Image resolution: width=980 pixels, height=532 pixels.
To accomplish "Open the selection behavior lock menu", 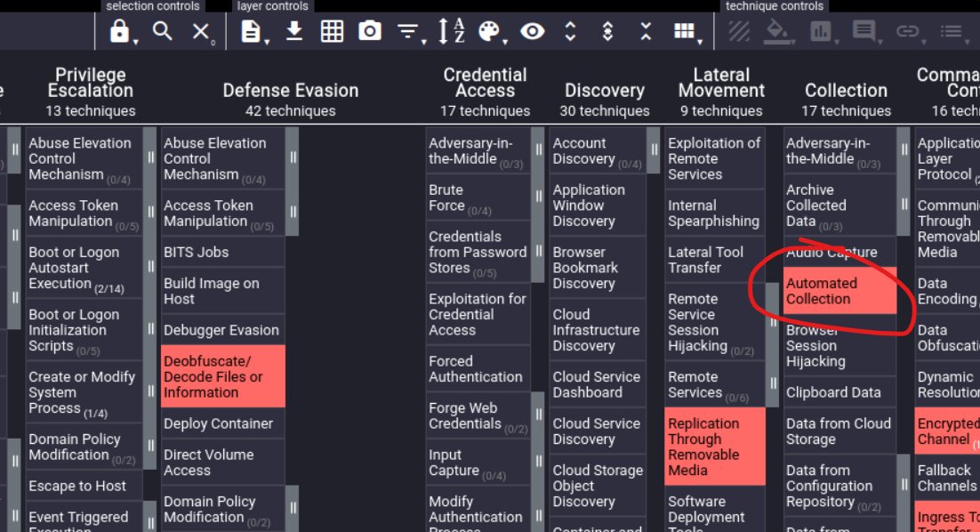I will [119, 30].
